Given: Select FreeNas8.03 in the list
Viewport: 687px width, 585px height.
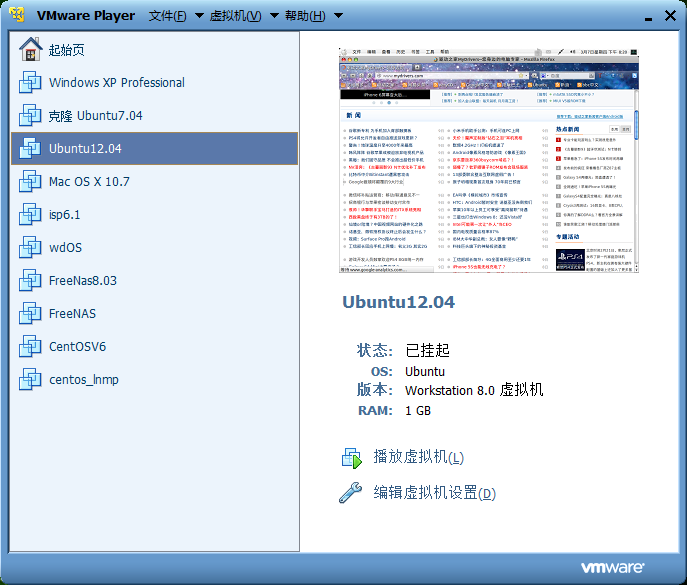Looking at the screenshot, I should tap(83, 280).
